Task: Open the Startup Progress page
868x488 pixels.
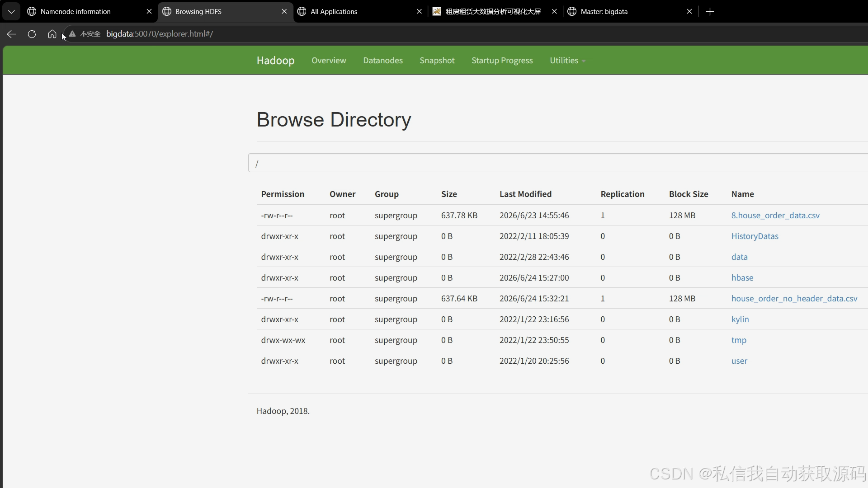Action: click(x=502, y=61)
